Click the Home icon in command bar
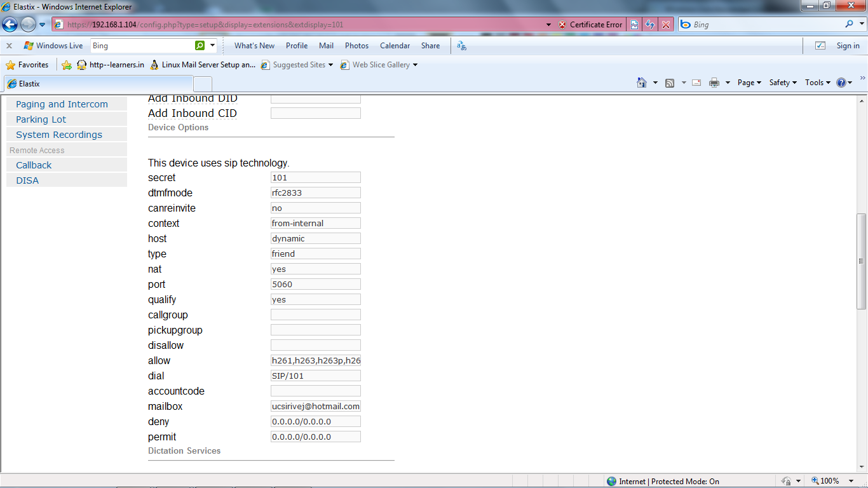Viewport: 868px width, 488px height. click(x=642, y=83)
